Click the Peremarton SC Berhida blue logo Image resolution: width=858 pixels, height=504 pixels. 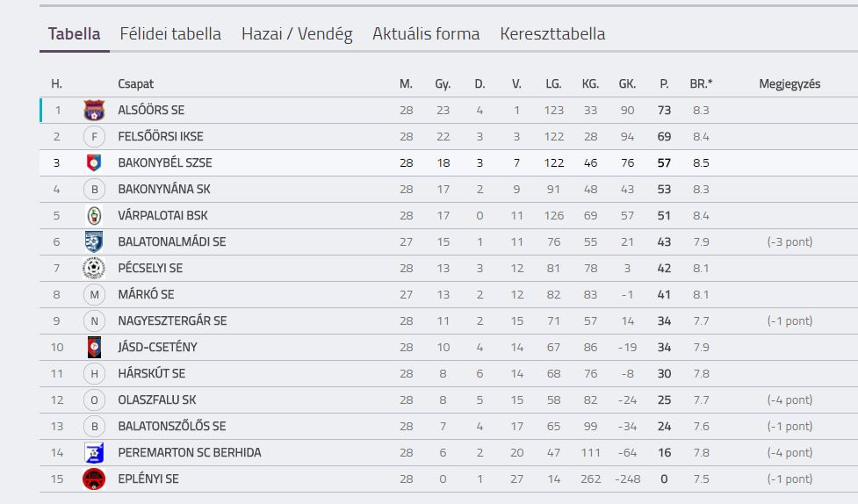[x=94, y=452]
